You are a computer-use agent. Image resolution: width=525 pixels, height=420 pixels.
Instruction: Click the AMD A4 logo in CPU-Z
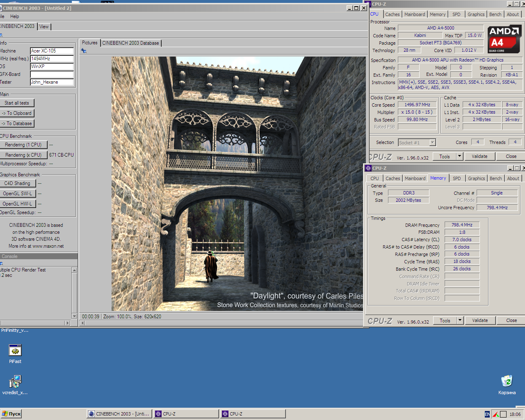[505, 39]
